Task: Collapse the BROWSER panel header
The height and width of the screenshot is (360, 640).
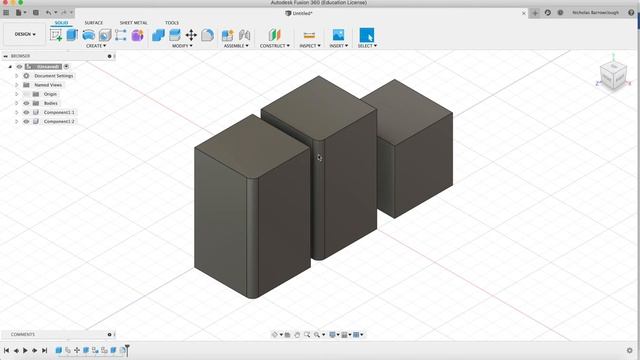Action: pos(5,56)
